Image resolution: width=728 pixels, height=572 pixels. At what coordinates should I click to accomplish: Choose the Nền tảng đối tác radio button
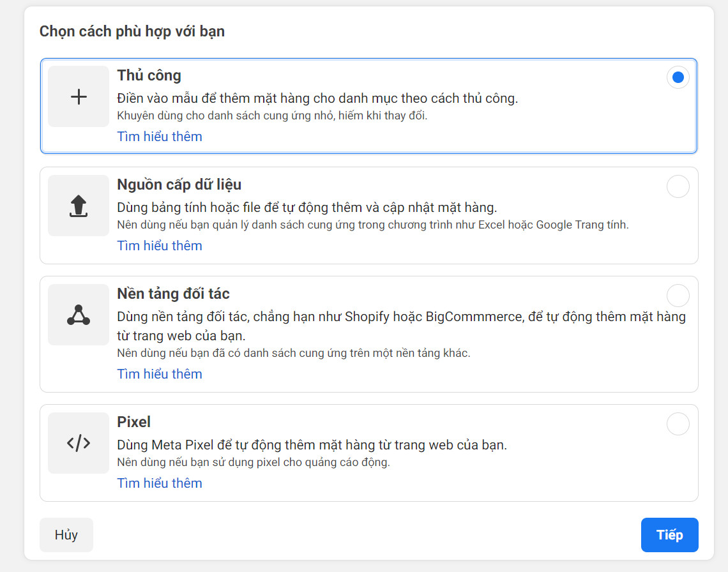[678, 296]
